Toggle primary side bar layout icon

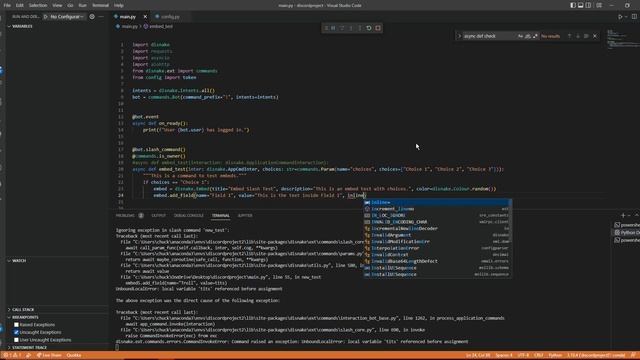(573, 5)
